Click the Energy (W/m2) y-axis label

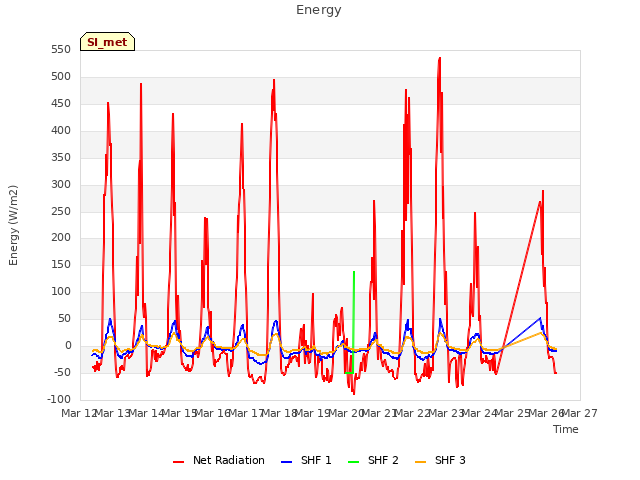(x=13, y=225)
